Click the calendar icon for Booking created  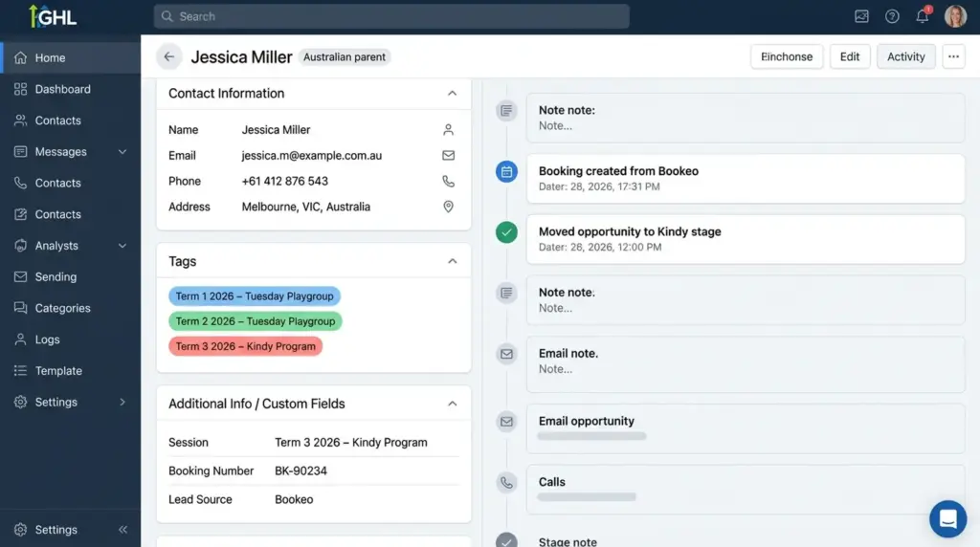[506, 172]
